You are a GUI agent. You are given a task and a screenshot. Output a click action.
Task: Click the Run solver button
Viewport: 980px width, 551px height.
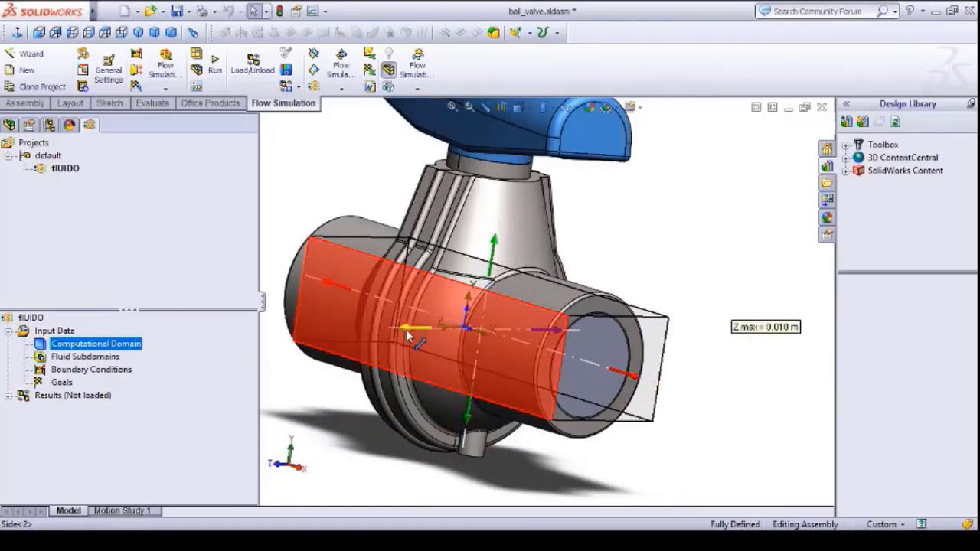coord(214,64)
